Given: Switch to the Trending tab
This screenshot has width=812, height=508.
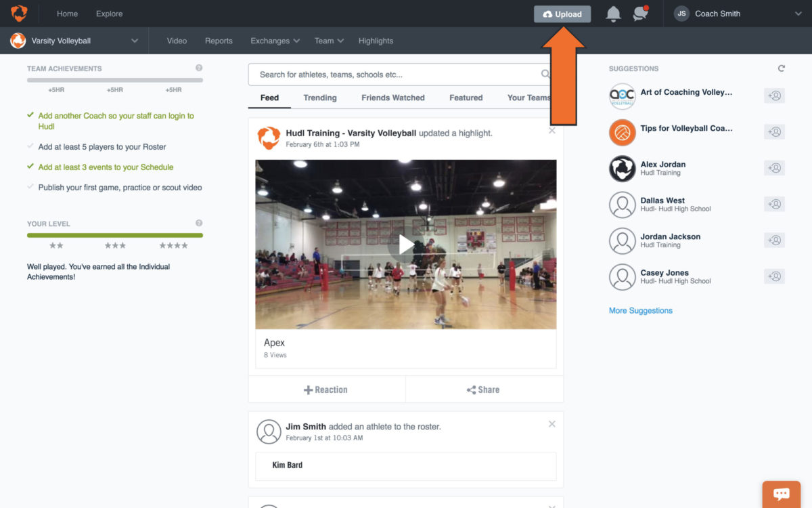Looking at the screenshot, I should [320, 98].
